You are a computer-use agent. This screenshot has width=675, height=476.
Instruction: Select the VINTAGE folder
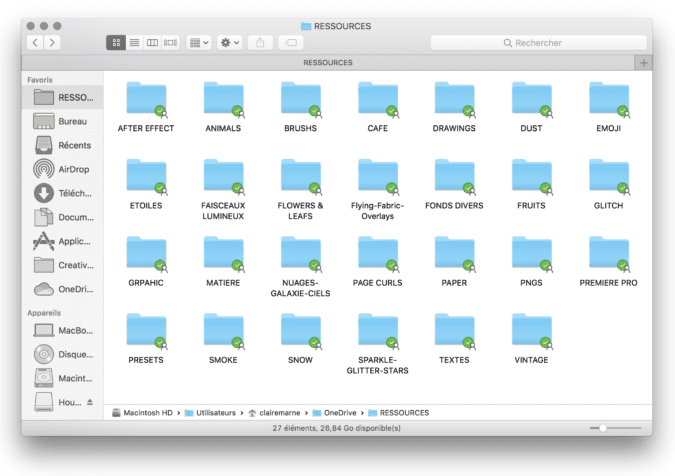pos(531,339)
